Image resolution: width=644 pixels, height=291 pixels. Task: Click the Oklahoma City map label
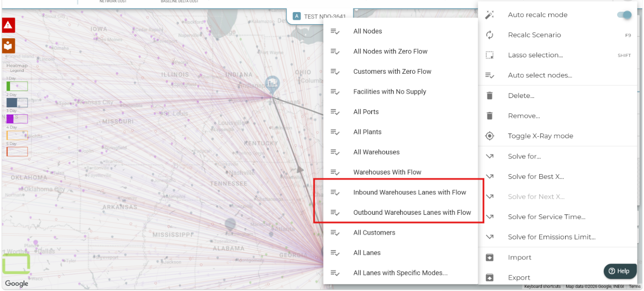[44, 189]
